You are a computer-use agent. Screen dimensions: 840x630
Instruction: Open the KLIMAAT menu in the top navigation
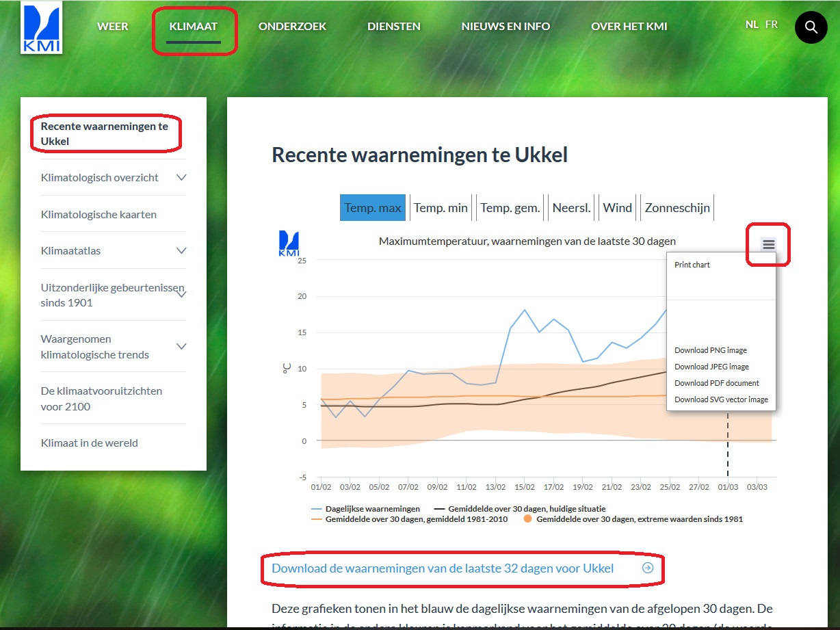tap(194, 27)
